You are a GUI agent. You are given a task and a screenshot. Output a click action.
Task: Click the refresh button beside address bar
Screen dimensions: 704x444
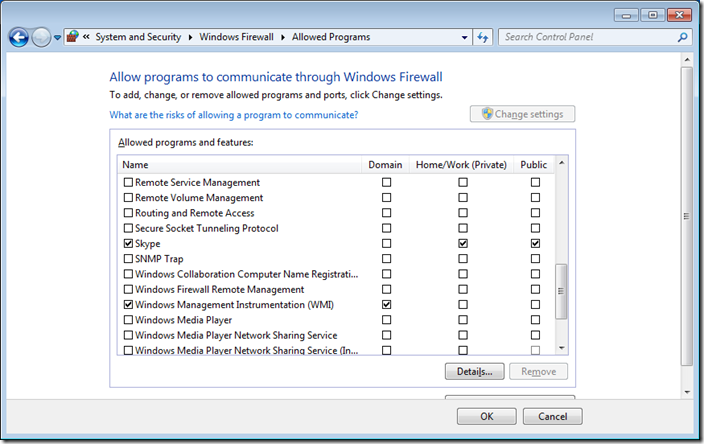tap(483, 37)
